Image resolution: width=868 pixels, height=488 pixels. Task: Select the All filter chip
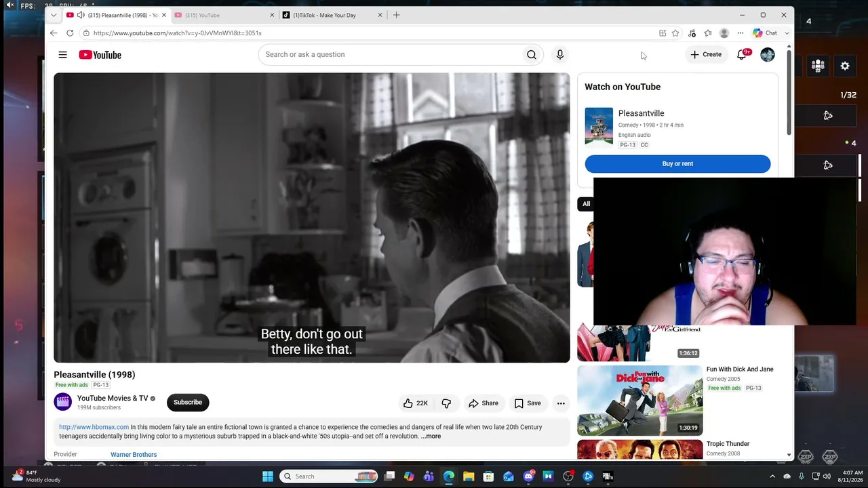pos(586,204)
